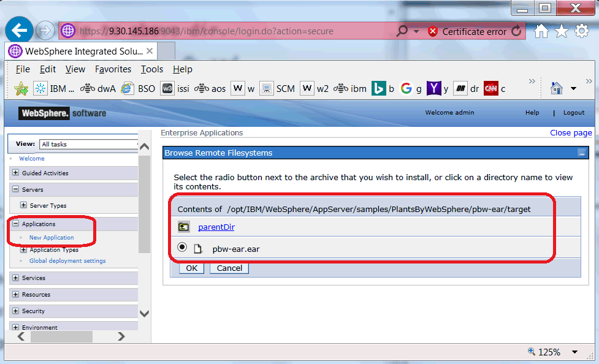Open the Bing b bookmark
Viewport: 599px width, 364px height.
pos(383,89)
